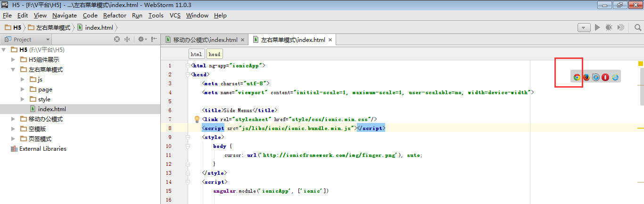Viewport: 644px width, 204px height.
Task: Click the Side Menus title text
Action: (238, 110)
